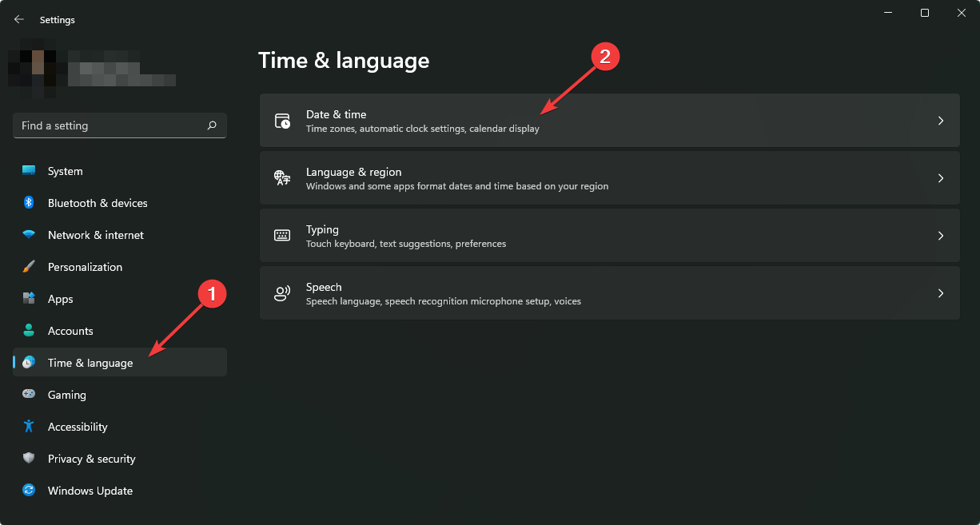The image size is (980, 525).
Task: Click 'Time zones, automatic clock settings' description
Action: (423, 129)
